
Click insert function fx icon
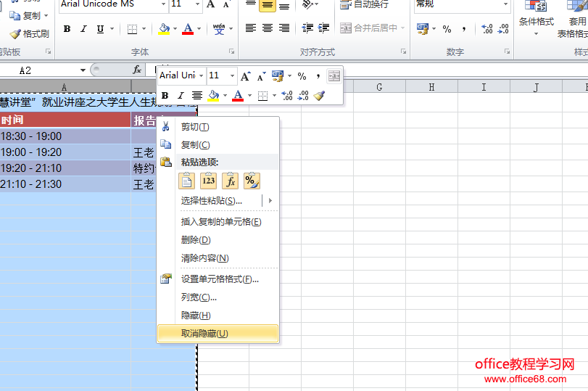[x=137, y=70]
